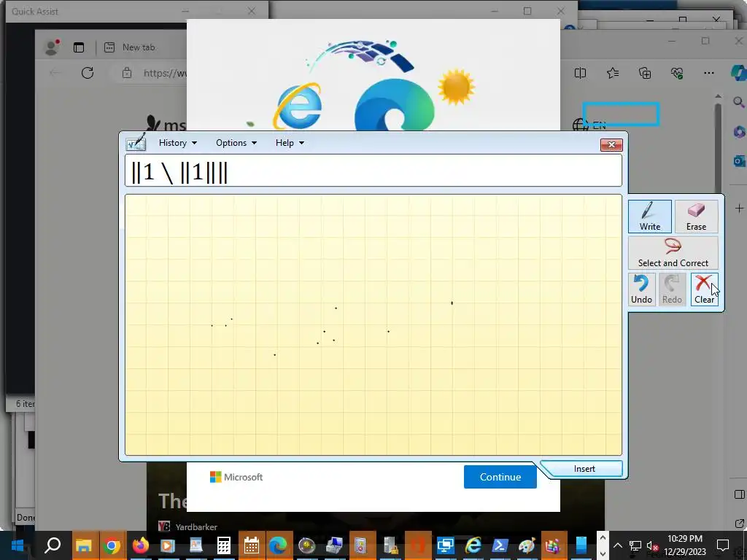Open Edge Collections icon

coord(645,73)
